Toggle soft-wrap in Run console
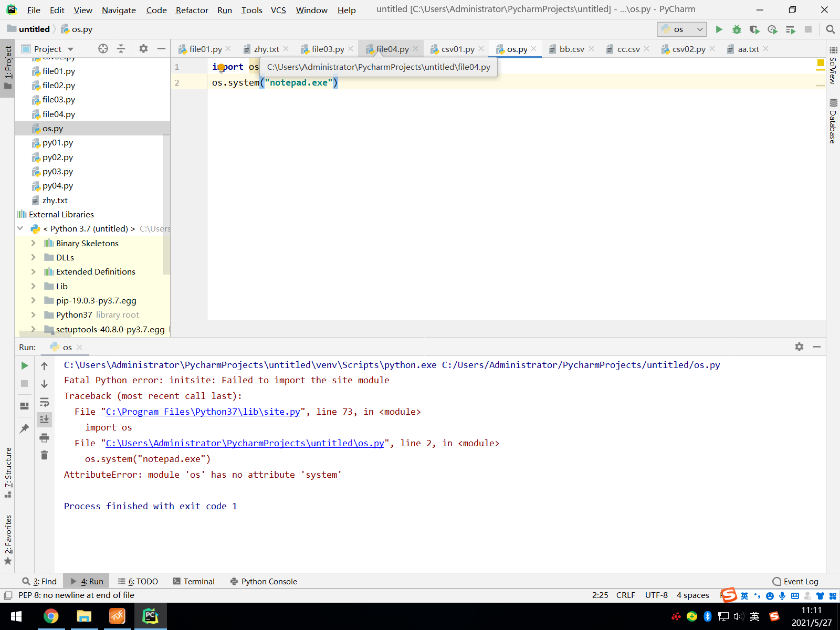This screenshot has height=630, width=840. (x=44, y=402)
